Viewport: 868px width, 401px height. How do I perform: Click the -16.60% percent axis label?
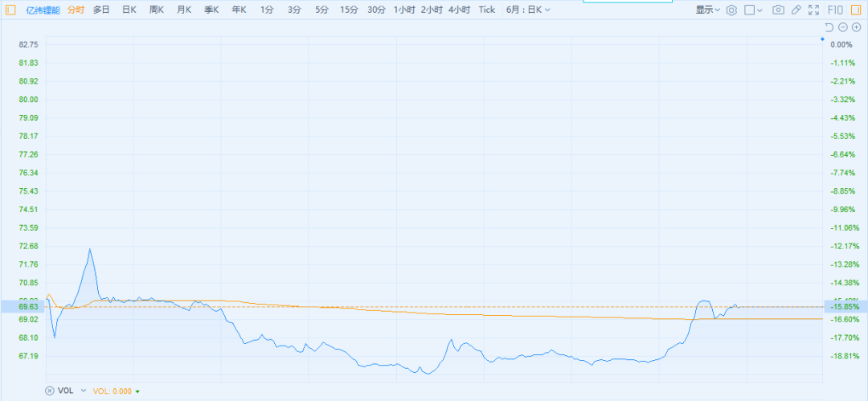[x=845, y=320]
